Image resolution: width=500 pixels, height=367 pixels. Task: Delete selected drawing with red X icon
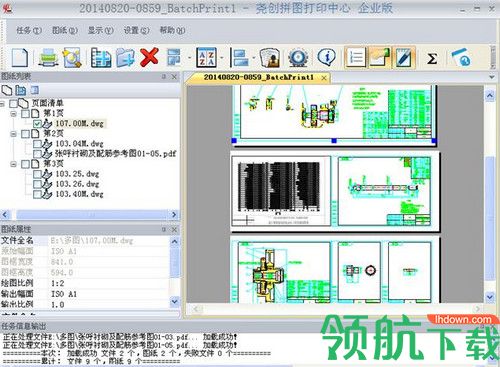point(149,57)
